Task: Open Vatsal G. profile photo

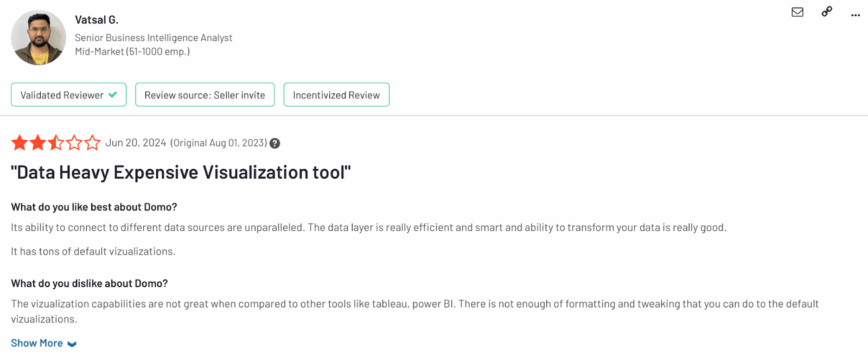Action: (x=39, y=37)
